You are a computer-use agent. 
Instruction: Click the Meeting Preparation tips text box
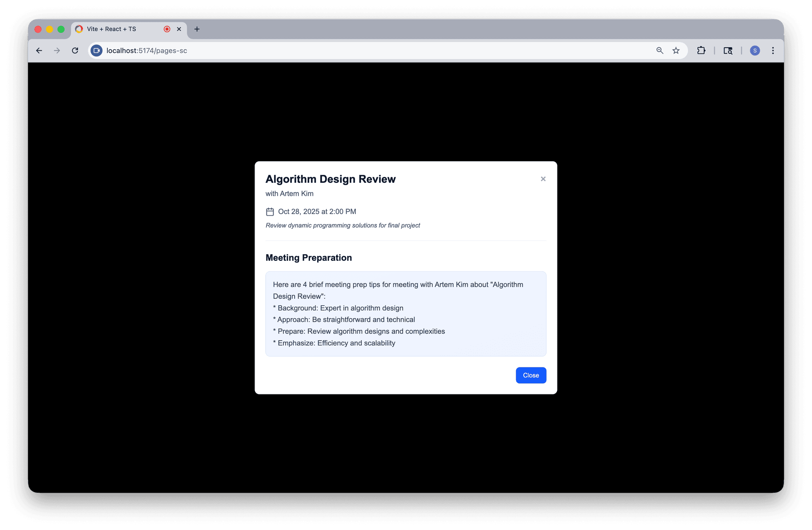(406, 314)
